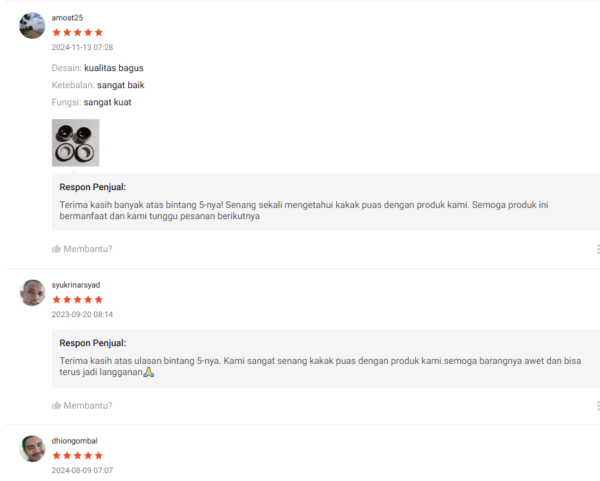Click username syukrinarsyad

[76, 285]
